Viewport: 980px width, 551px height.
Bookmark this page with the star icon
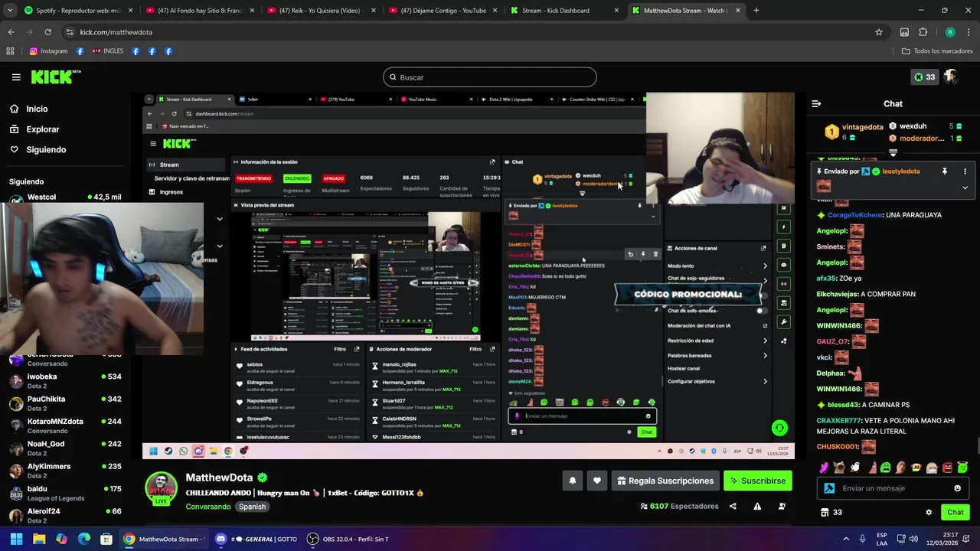[x=879, y=32]
